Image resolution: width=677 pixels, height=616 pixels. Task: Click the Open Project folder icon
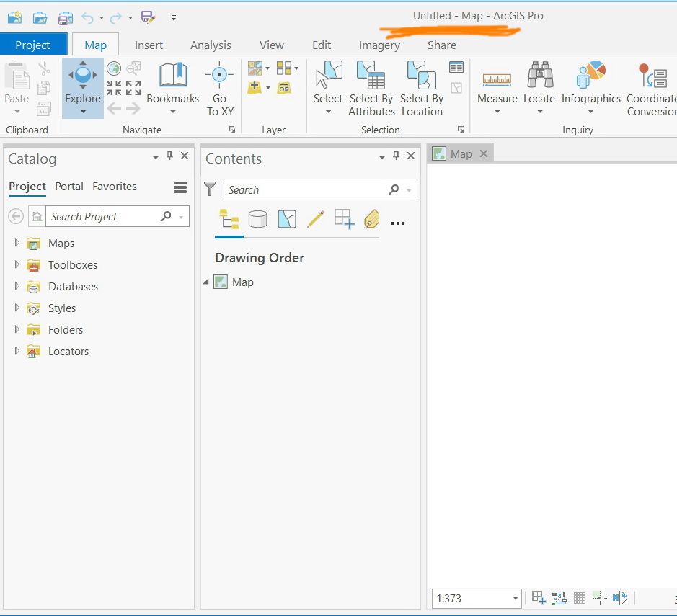coord(40,18)
